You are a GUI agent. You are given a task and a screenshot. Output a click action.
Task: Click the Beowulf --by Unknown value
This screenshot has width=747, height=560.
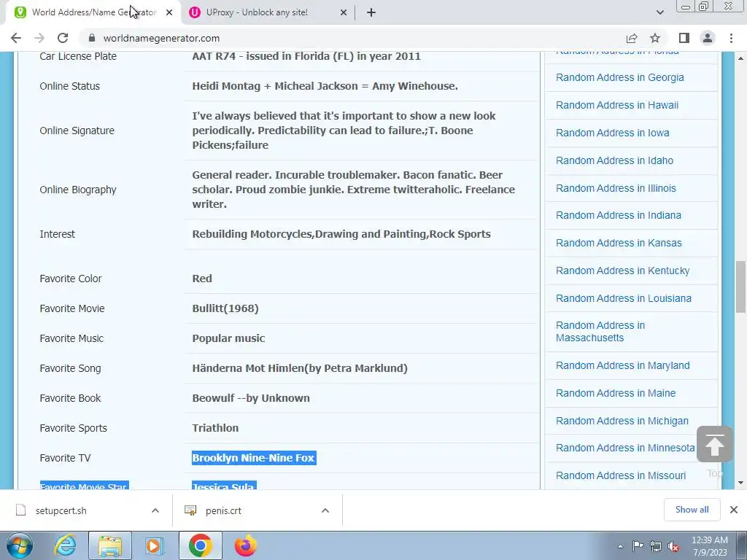coord(251,397)
